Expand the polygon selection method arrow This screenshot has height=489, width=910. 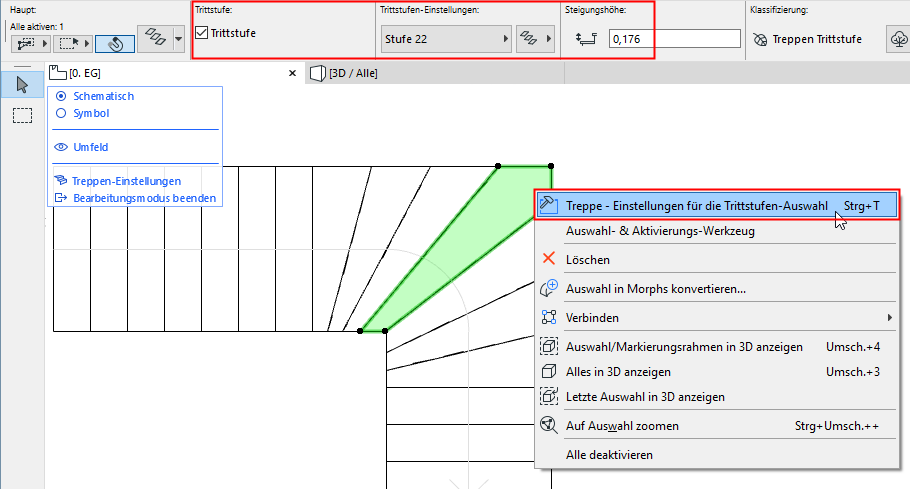tap(45, 43)
